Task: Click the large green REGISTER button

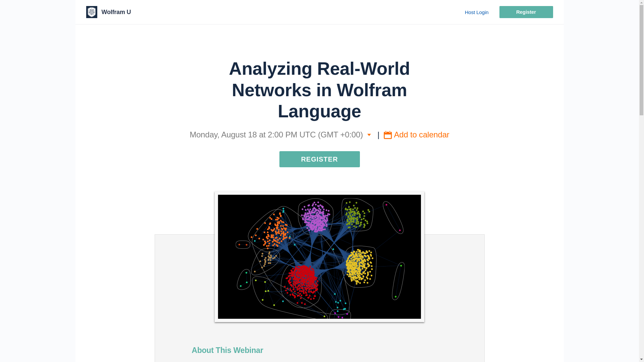Action: pyautogui.click(x=319, y=159)
